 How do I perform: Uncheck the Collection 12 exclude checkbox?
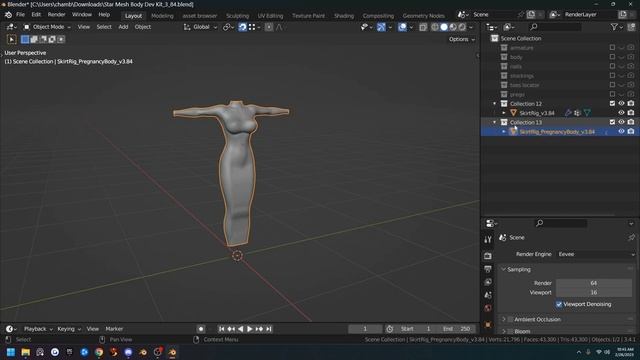[x=612, y=104]
